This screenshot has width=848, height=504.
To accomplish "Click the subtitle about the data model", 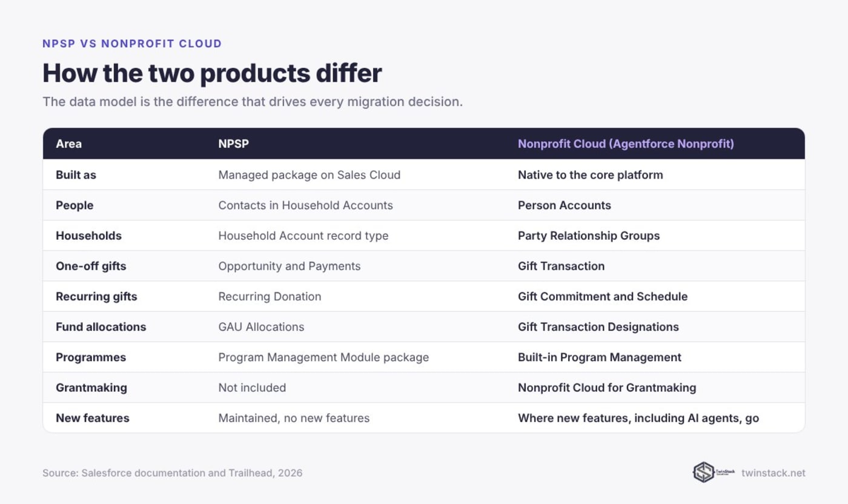I will pyautogui.click(x=253, y=102).
